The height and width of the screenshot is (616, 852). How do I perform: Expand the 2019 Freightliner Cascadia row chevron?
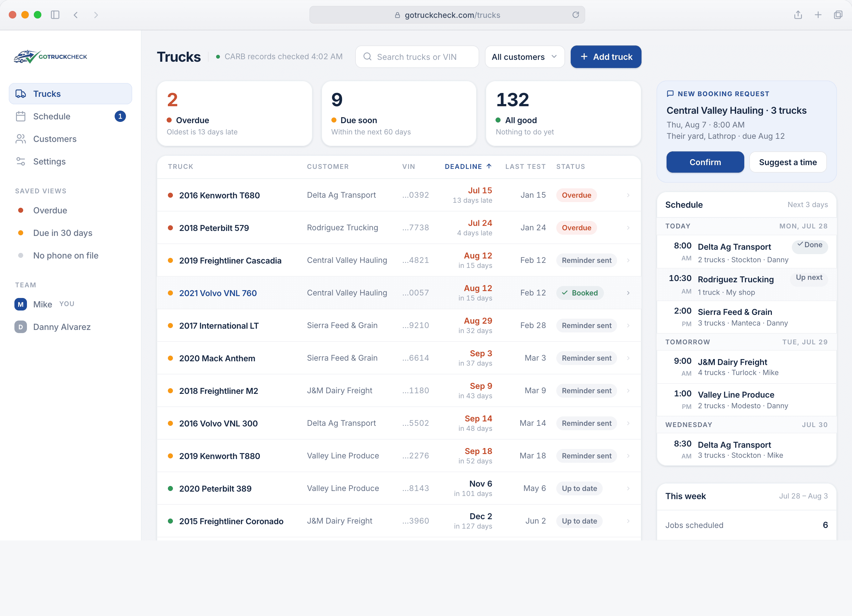[x=628, y=260]
